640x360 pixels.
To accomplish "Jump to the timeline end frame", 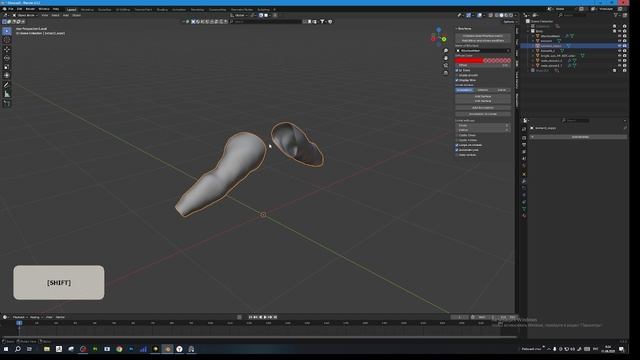I will [x=276, y=317].
